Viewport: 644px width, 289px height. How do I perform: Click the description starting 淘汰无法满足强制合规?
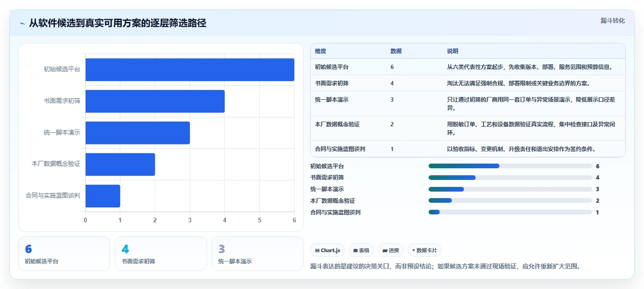[x=519, y=83]
